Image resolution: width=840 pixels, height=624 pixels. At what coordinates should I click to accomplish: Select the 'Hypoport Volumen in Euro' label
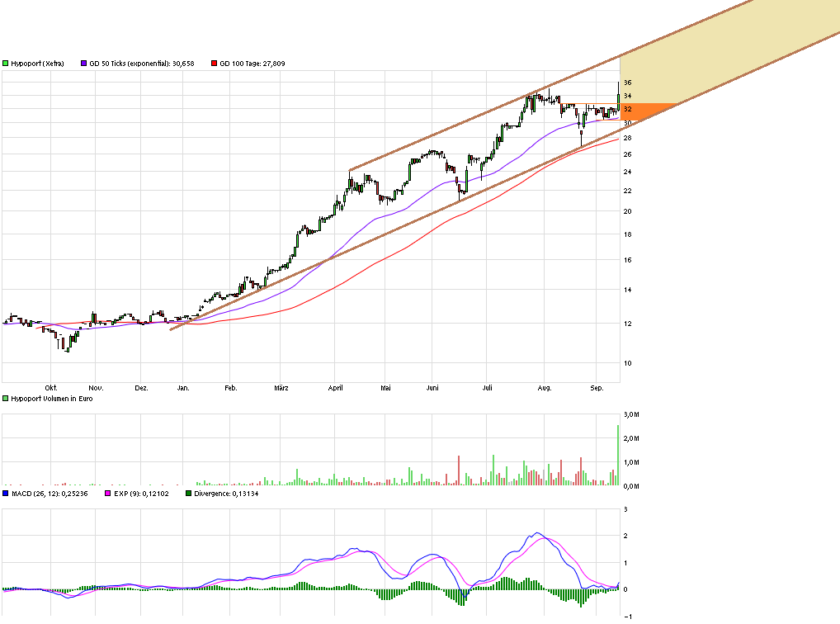[x=51, y=399]
